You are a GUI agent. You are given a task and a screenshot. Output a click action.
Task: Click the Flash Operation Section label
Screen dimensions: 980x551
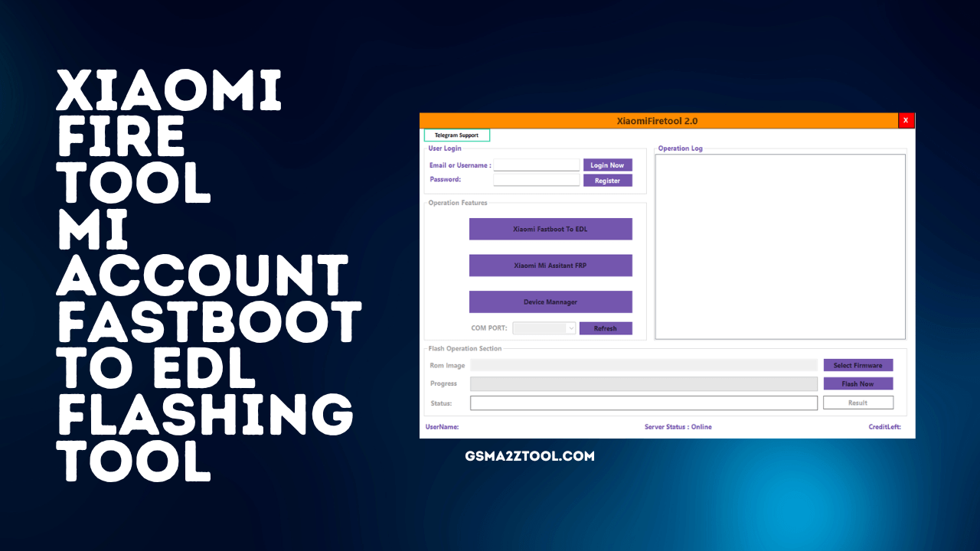tap(465, 349)
